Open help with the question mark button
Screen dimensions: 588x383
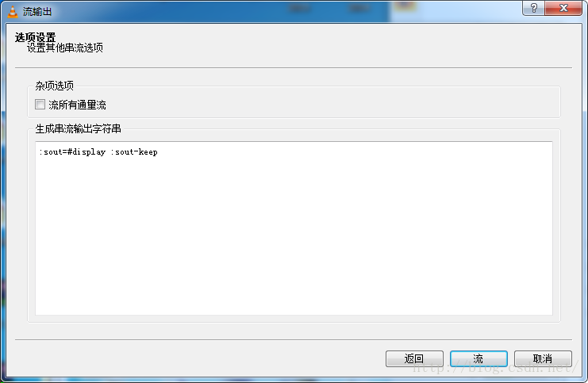[533, 8]
